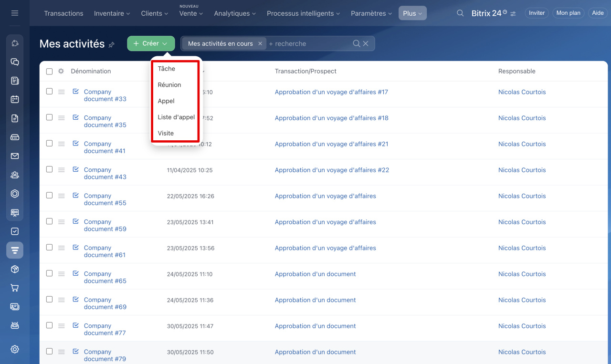
Task: Open the Mail envelope sidebar icon
Action: [x=15, y=156]
